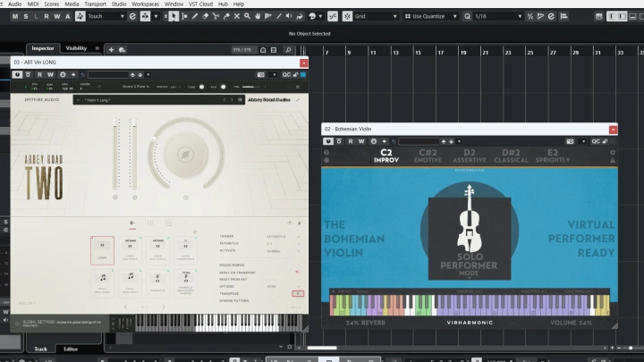Viewport: 644px width, 362px height.
Task: Select the E2 Sprightly style
Action: point(553,156)
